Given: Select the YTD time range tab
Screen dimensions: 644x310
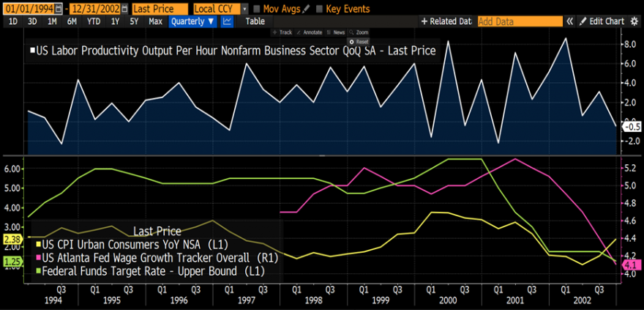Looking at the screenshot, I should [93, 21].
